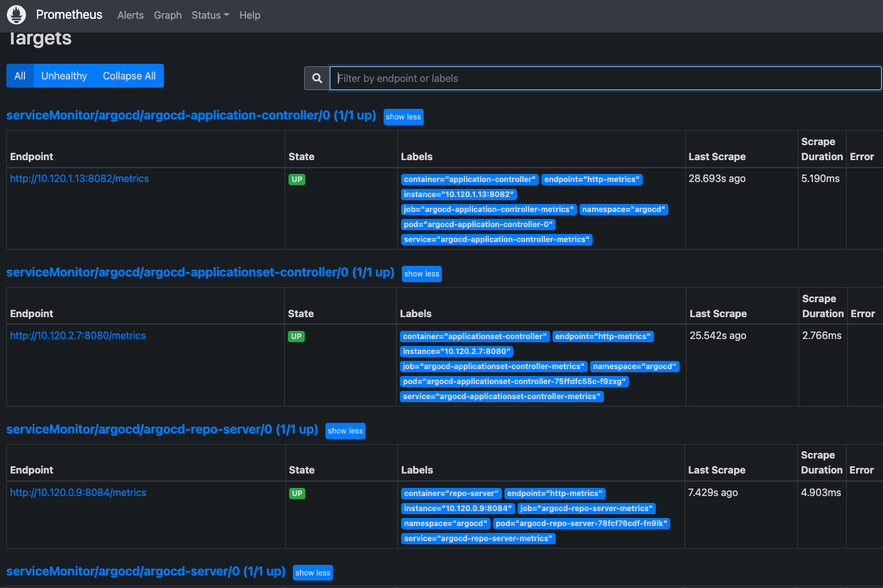Open endpoint http://10.120.2.7:8080/metrics
The width and height of the screenshot is (883, 588).
coord(78,335)
